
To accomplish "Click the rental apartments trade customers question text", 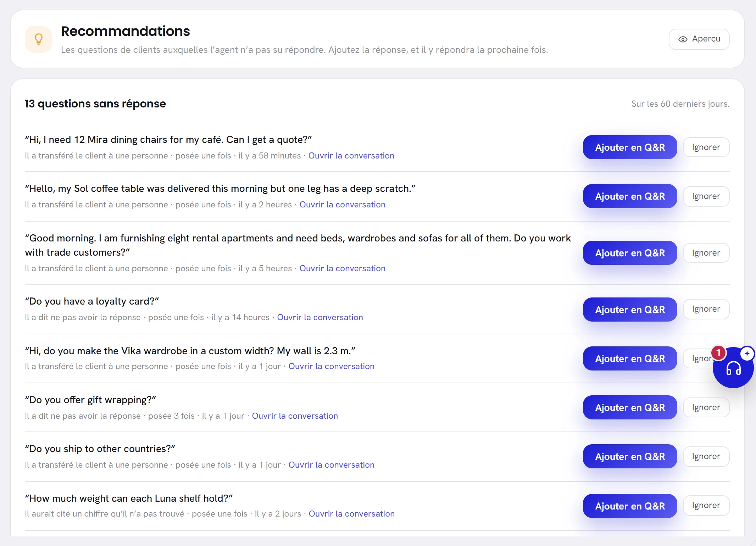I will (x=298, y=245).
